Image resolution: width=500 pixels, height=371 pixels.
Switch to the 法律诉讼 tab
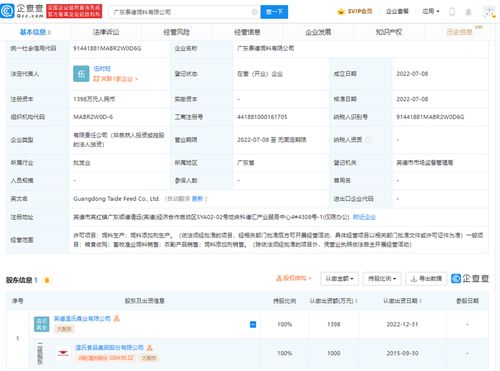coord(106,32)
